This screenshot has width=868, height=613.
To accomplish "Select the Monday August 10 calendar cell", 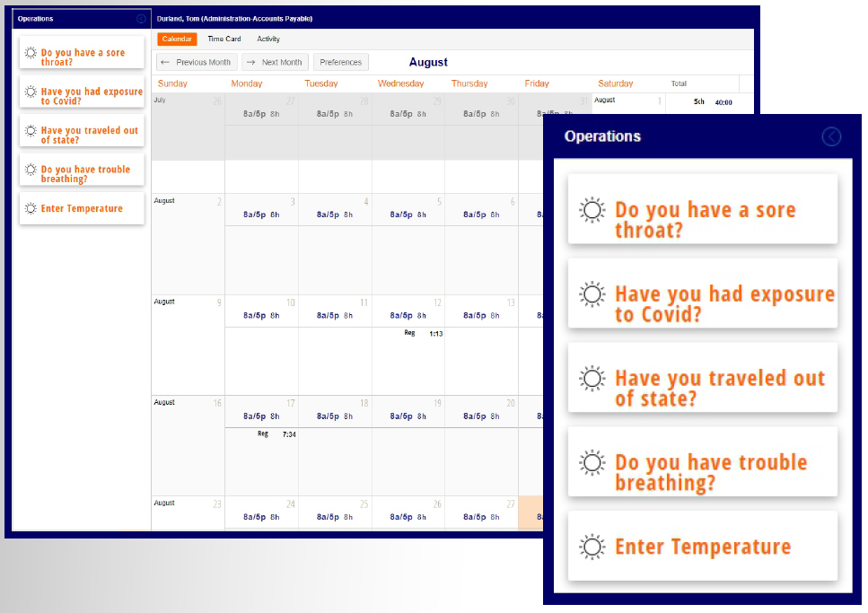I will coord(261,345).
